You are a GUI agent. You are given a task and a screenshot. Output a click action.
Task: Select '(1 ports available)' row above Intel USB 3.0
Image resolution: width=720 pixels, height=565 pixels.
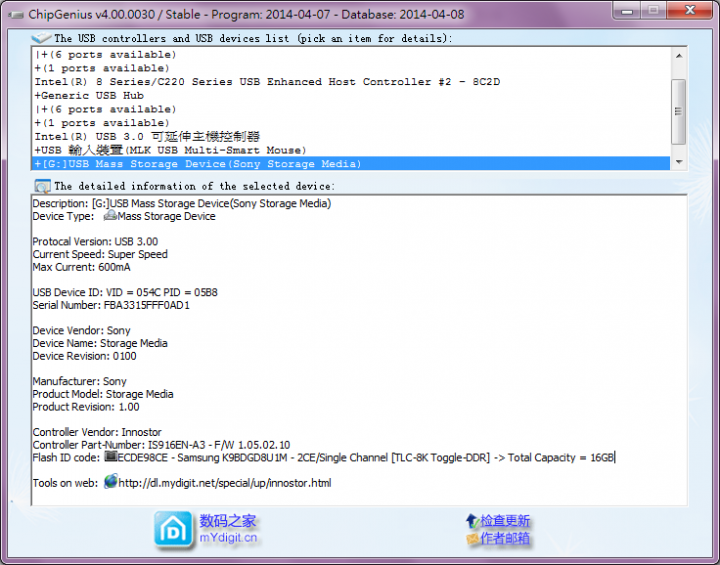pos(351,123)
